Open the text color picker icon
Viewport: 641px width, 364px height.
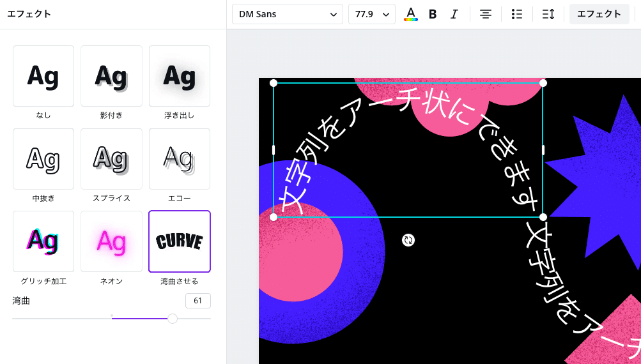(410, 14)
